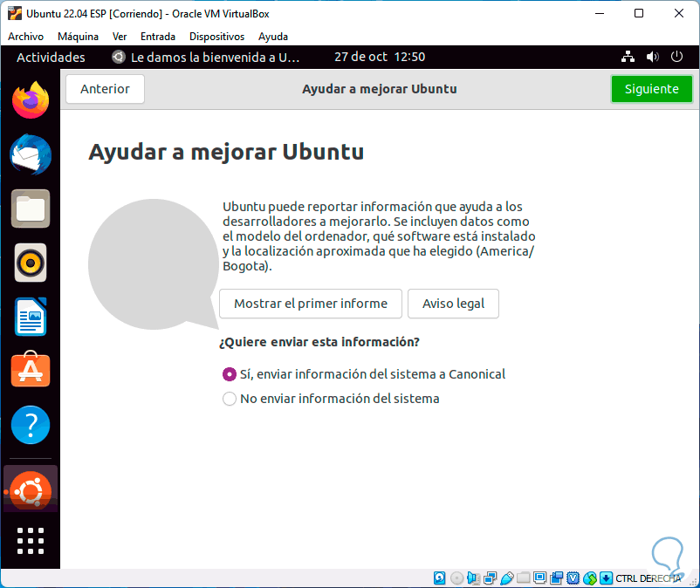Open the 'Le damos la bienvenida a U…' app menu
Viewport: 700px width, 588px height.
click(x=205, y=57)
